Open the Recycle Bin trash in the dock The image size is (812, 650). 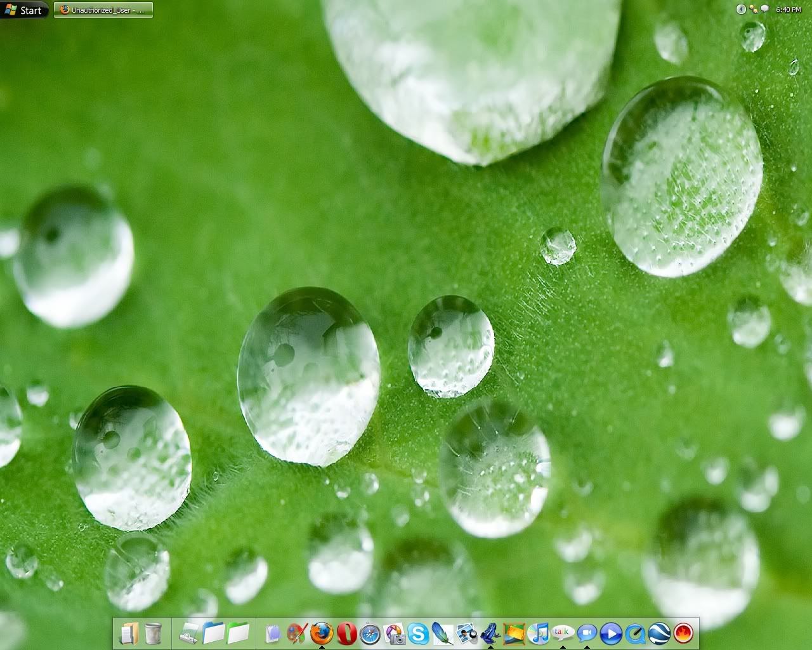(x=154, y=633)
